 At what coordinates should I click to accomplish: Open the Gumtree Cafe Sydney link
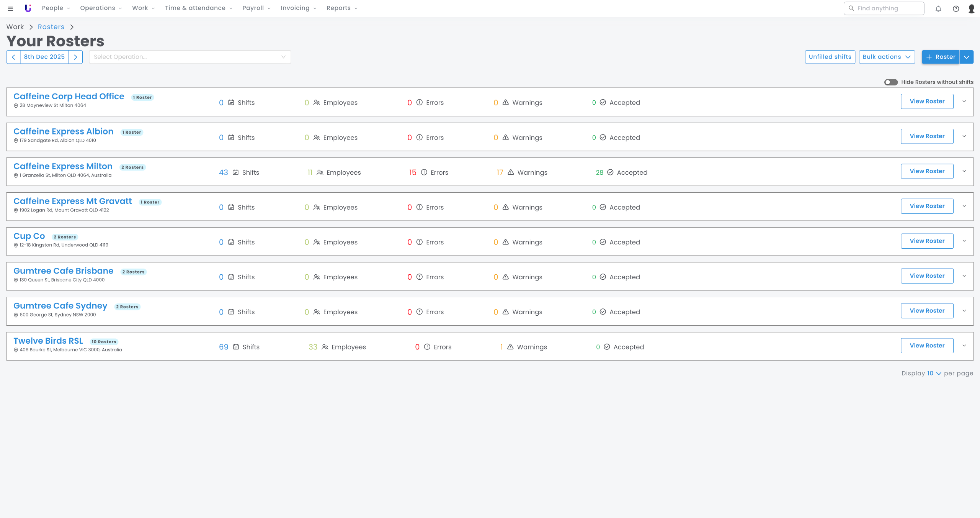pos(60,306)
